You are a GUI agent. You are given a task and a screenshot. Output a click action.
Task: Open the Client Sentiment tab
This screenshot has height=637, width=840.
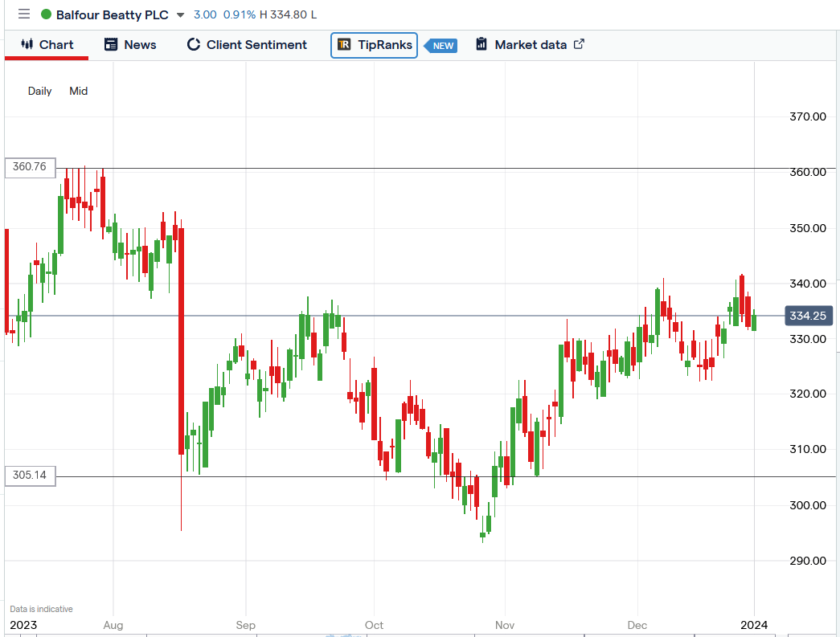(247, 45)
